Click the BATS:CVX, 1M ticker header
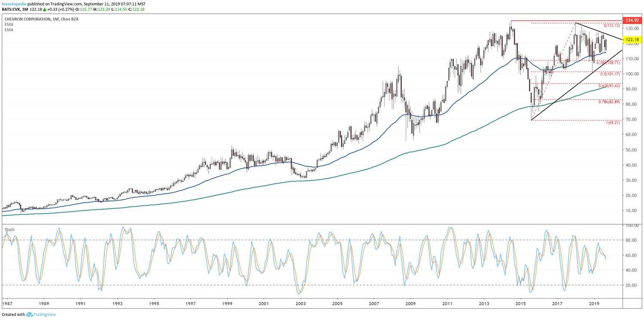Image resolution: width=644 pixels, height=320 pixels. 15,9
